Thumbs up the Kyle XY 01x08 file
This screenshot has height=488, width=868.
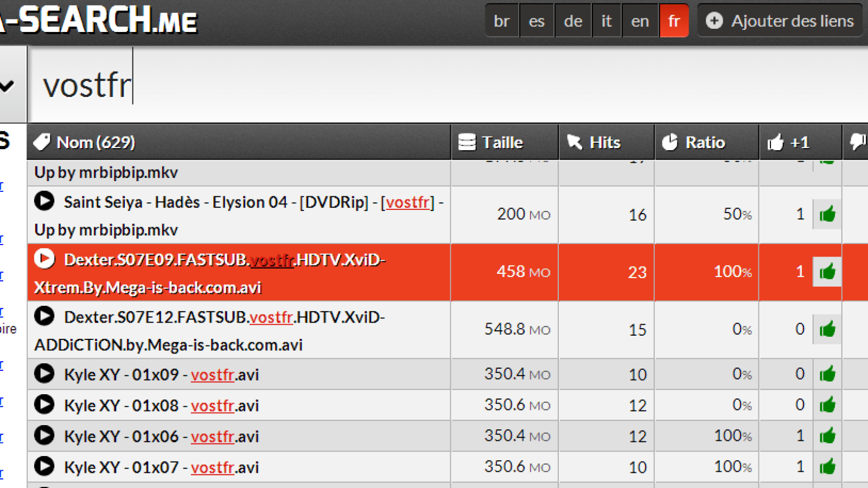tap(827, 405)
